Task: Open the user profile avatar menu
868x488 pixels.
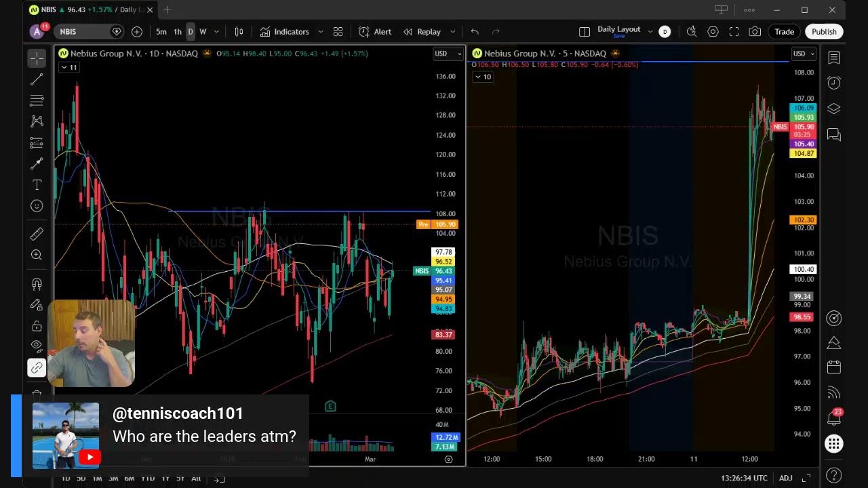Action: point(37,32)
